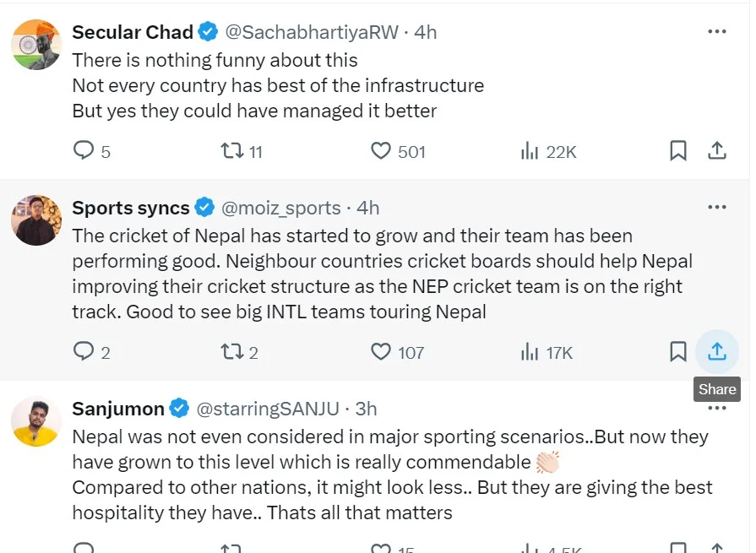The height and width of the screenshot is (553, 756).
Task: Open Sports syncs profile picture
Action: pyautogui.click(x=36, y=220)
